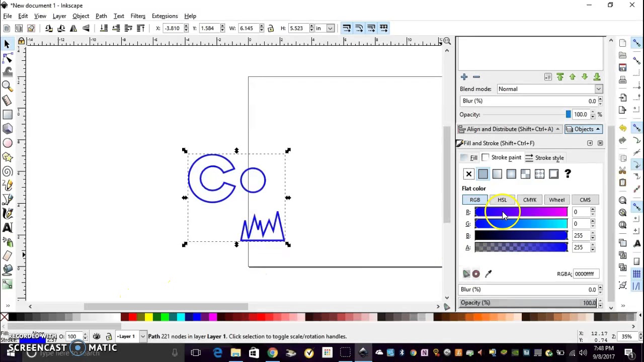Toggle move patterns with object

384,28
